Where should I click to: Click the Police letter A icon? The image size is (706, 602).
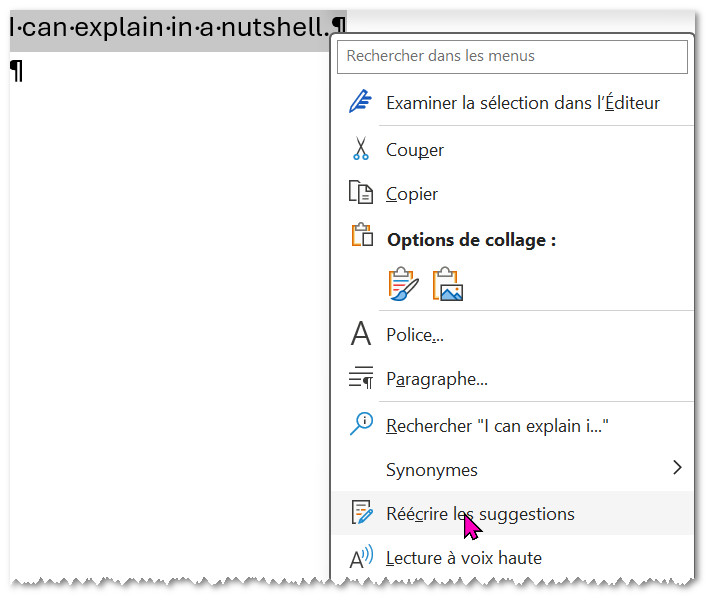[360, 335]
